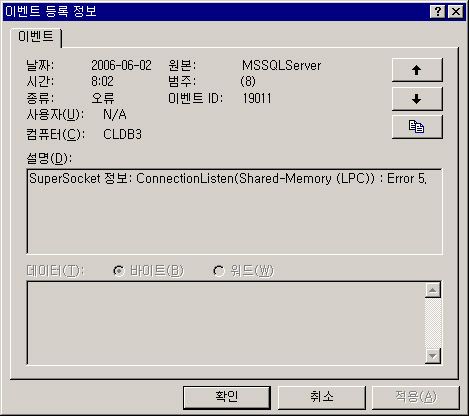The image size is (469, 416).
Task: Click the 적용(A) button
Action: tap(416, 397)
